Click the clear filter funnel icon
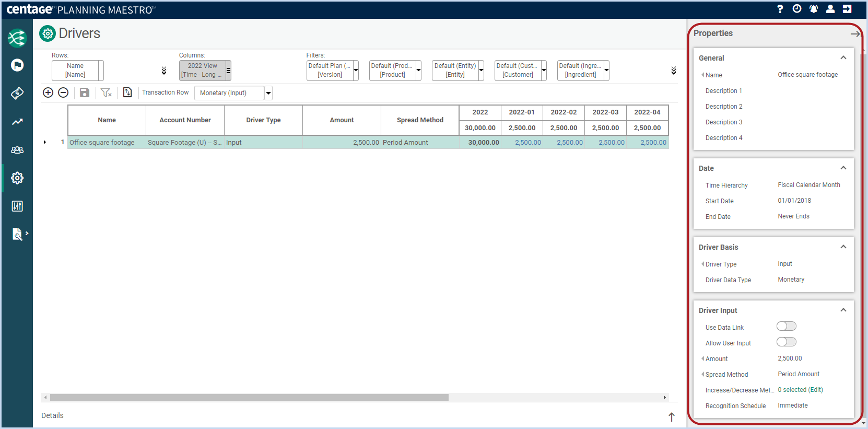This screenshot has width=868, height=429. pyautogui.click(x=106, y=92)
